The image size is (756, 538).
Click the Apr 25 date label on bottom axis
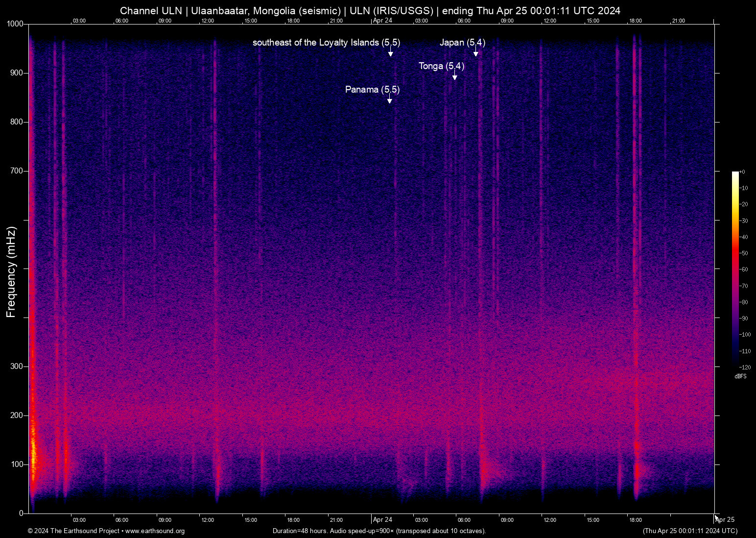[x=725, y=520]
